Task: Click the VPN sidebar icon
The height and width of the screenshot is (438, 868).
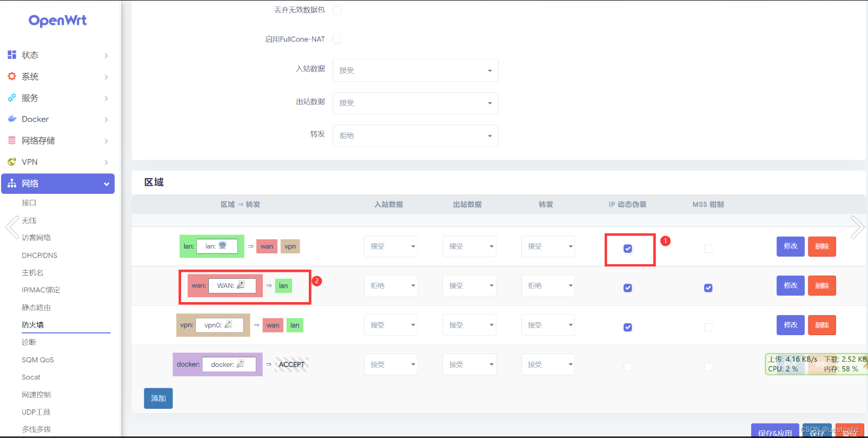Action: pyautogui.click(x=12, y=162)
